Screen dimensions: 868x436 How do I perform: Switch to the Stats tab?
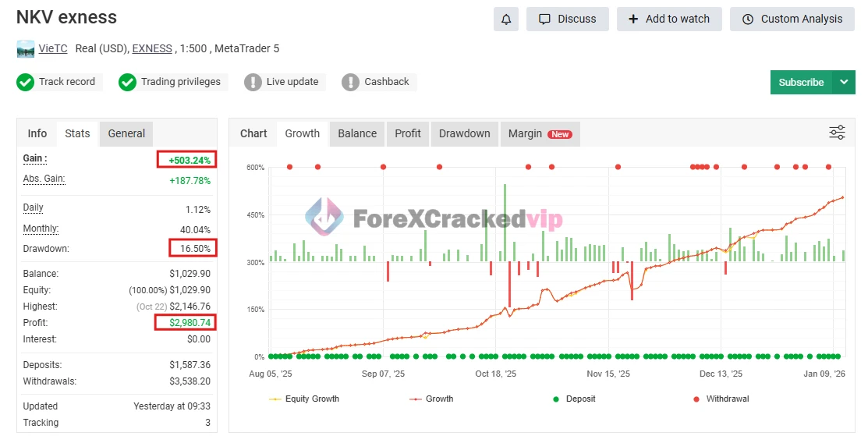pos(77,133)
